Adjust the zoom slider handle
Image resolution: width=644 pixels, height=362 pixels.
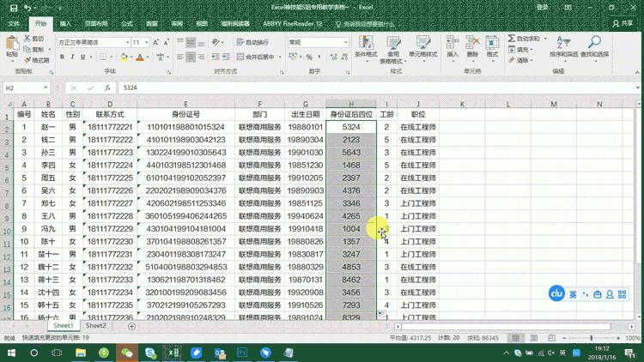pyautogui.click(x=592, y=338)
